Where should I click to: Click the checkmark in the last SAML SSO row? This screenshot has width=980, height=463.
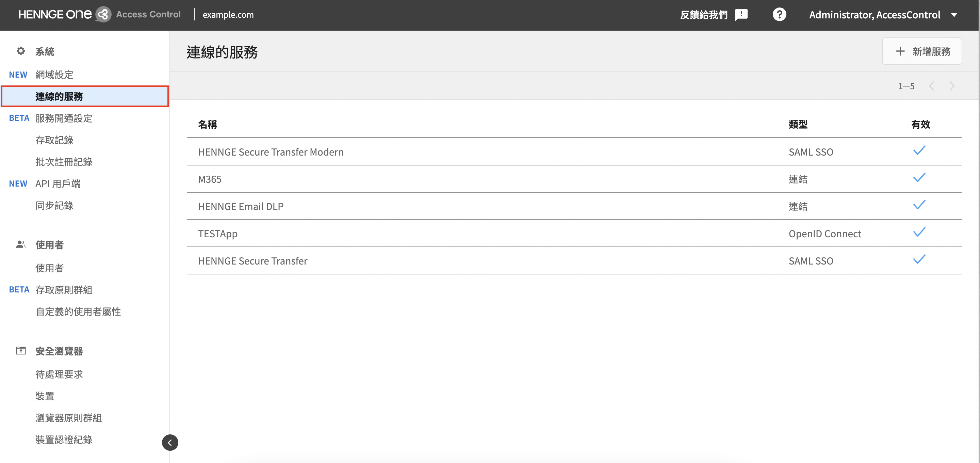pyautogui.click(x=919, y=260)
